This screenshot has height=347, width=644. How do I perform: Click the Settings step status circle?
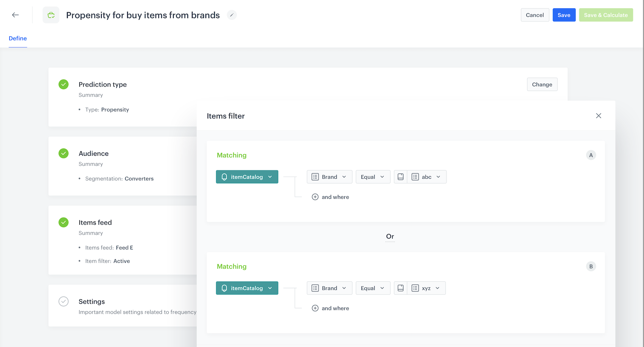pyautogui.click(x=64, y=301)
